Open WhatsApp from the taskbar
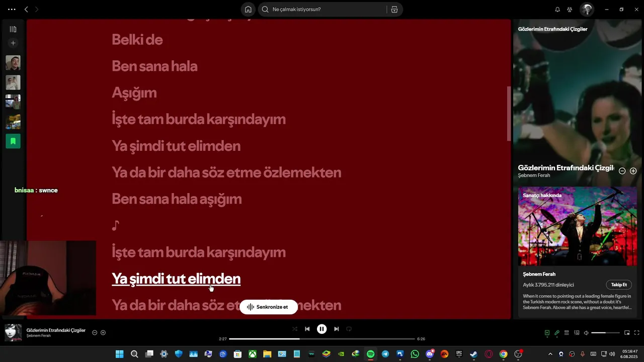Screen dimensions: 644x362 click(415, 354)
